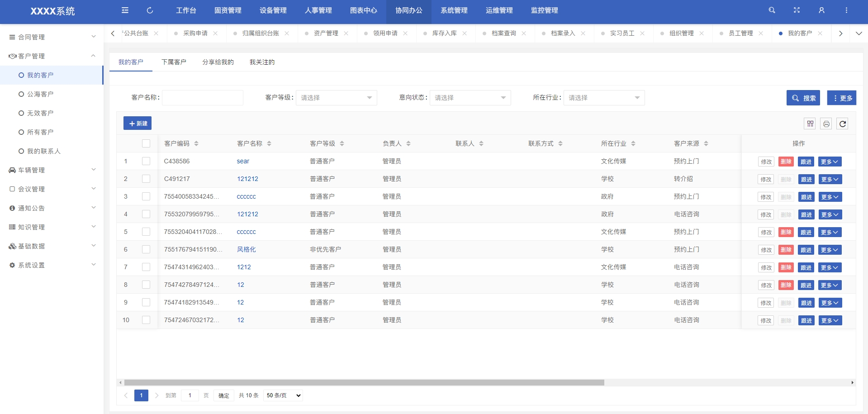Click the 新建 button
Viewport: 868px width, 414px height.
click(138, 123)
